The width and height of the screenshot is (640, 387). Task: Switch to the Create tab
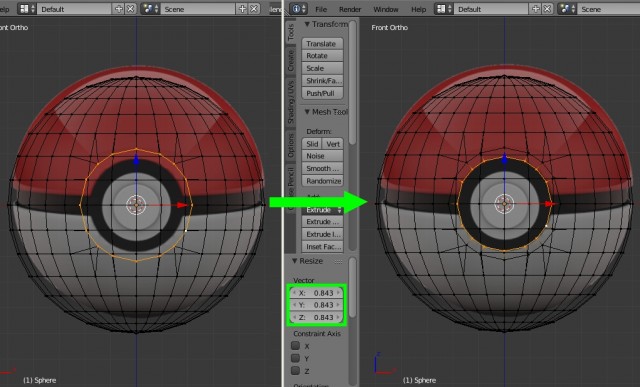[x=291, y=60]
